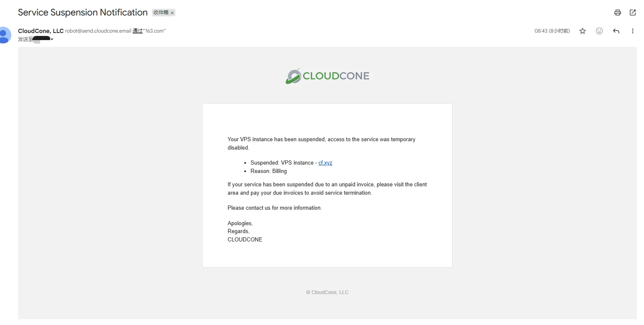
Task: Print this email with the printer icon
Action: point(617,13)
